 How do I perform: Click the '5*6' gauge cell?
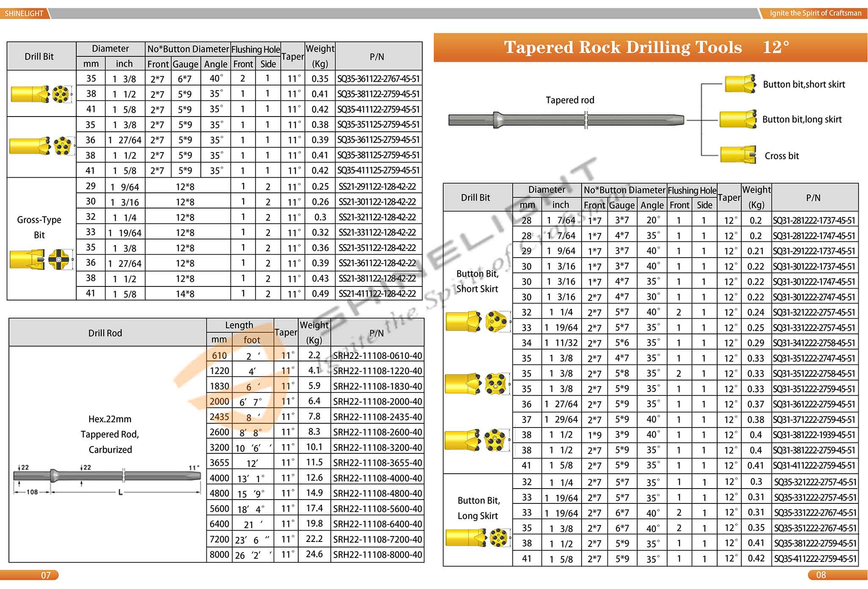pyautogui.click(x=622, y=343)
